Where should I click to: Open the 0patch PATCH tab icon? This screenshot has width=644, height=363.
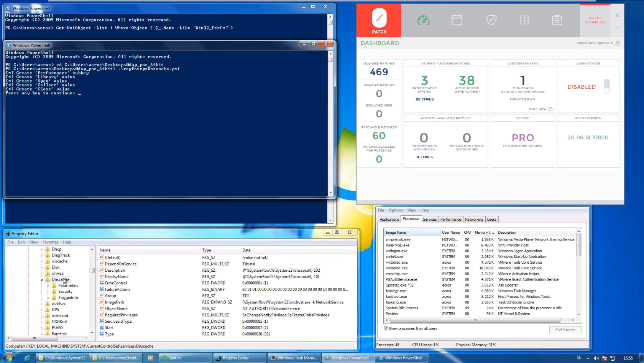(379, 20)
